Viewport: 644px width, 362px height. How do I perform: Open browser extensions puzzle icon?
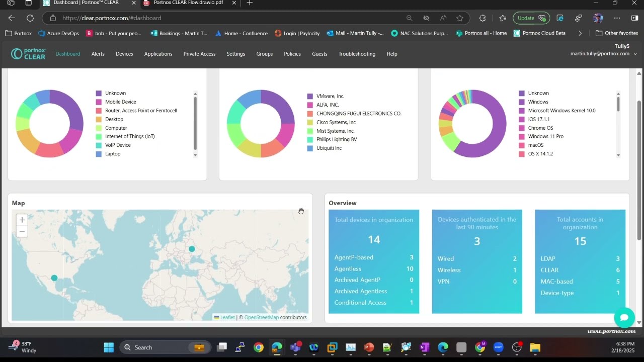(482, 18)
